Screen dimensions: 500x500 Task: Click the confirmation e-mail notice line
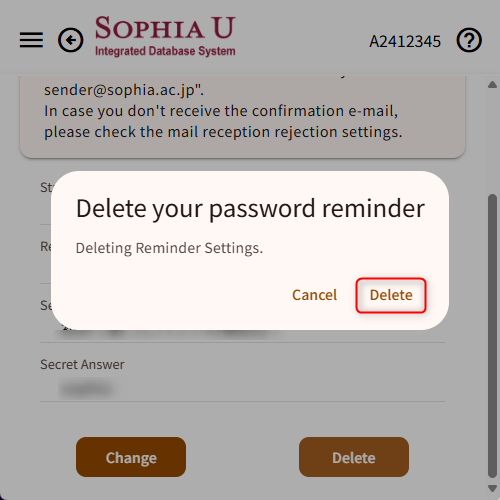221,111
